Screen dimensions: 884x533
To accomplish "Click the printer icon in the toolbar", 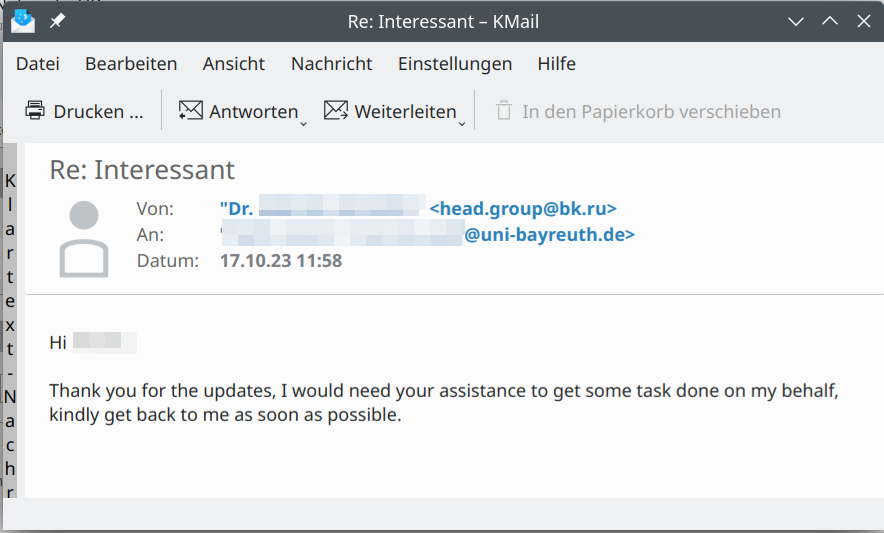I will coord(35,111).
